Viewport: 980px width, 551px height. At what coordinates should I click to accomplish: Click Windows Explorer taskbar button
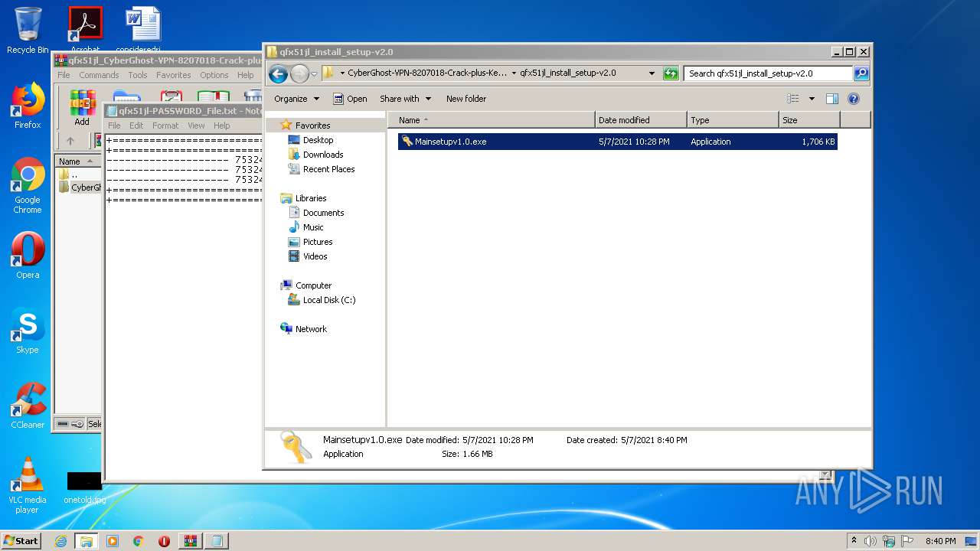tap(87, 541)
